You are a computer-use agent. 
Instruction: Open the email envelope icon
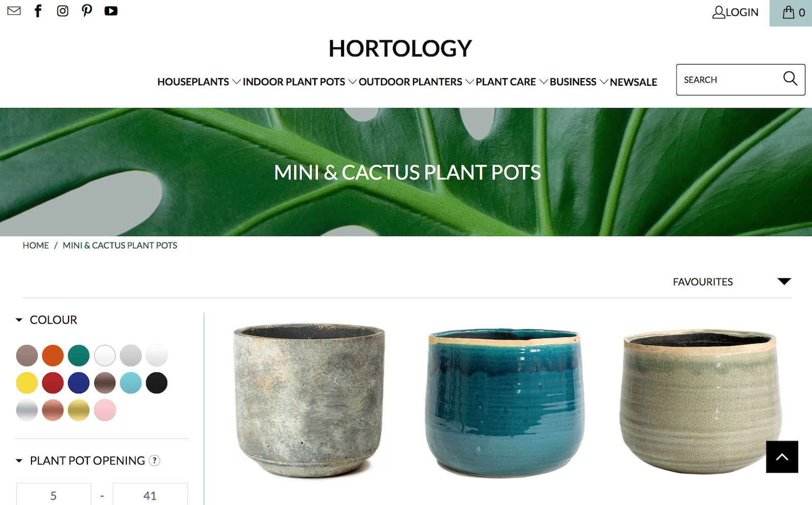point(14,11)
